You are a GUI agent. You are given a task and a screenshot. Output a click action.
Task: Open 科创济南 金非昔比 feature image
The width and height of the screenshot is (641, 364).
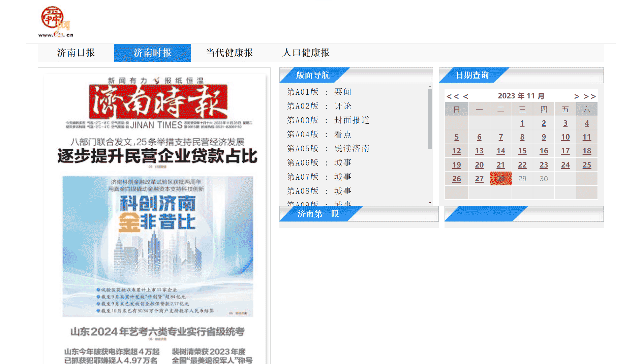[158, 246]
